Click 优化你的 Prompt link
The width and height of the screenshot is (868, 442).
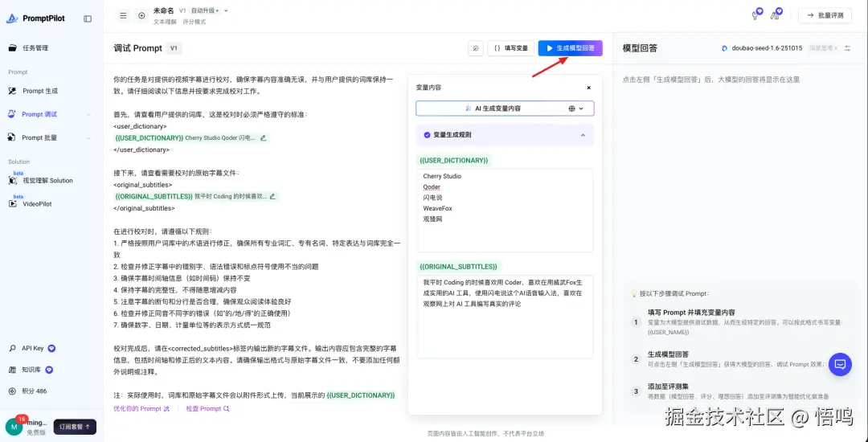[141, 409]
